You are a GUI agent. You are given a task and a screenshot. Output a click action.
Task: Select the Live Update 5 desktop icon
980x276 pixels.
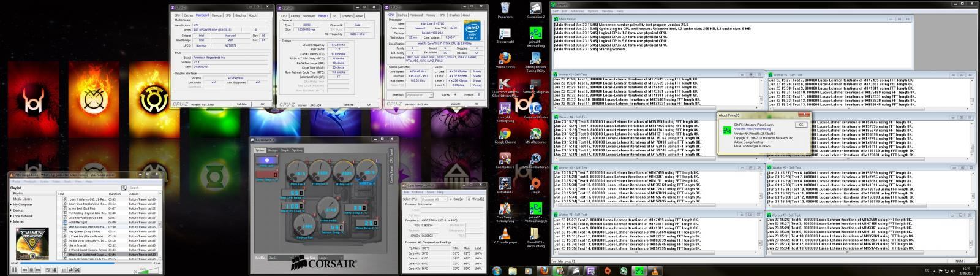pos(505,161)
